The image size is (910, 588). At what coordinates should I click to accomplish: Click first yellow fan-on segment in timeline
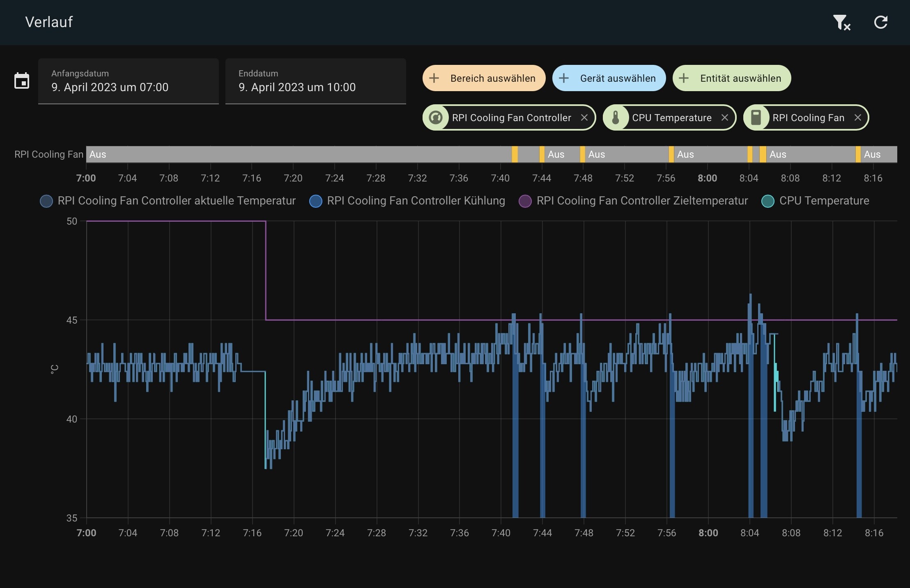point(515,154)
